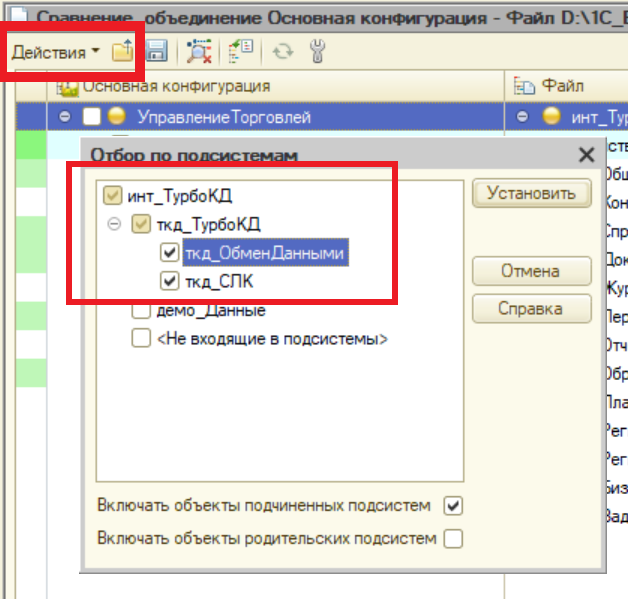
Task: Toggle the УправлениеТорговлей checkbox
Action: (92, 117)
